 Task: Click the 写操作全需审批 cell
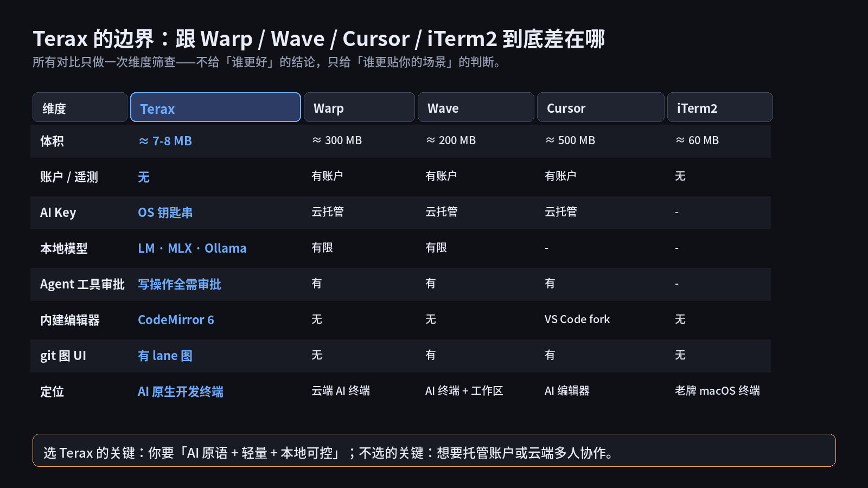180,284
